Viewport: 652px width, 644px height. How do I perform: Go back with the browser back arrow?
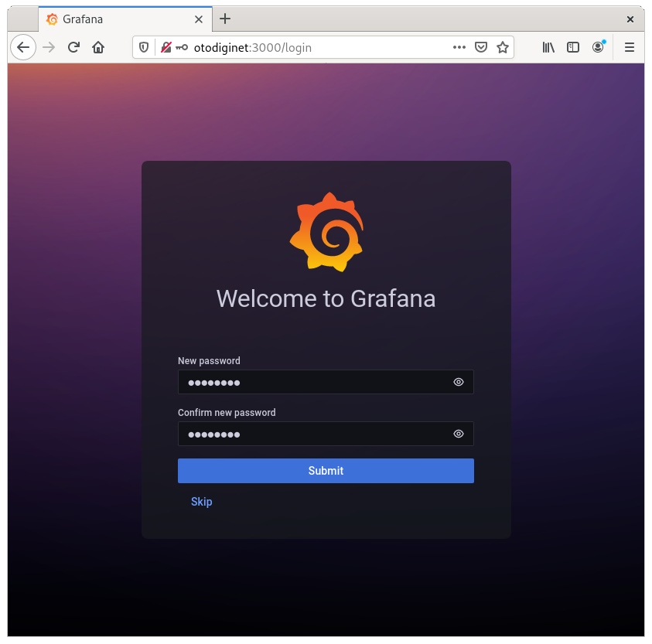pos(23,47)
